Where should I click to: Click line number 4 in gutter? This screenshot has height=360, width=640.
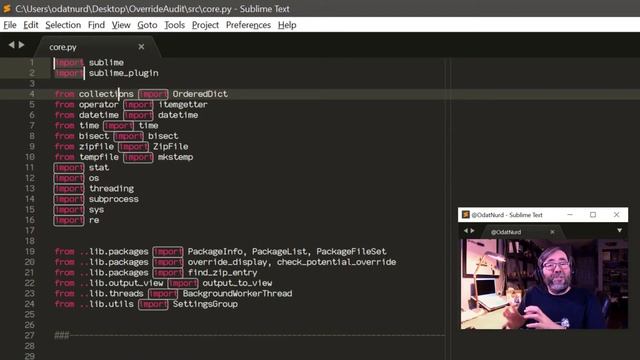[31, 94]
